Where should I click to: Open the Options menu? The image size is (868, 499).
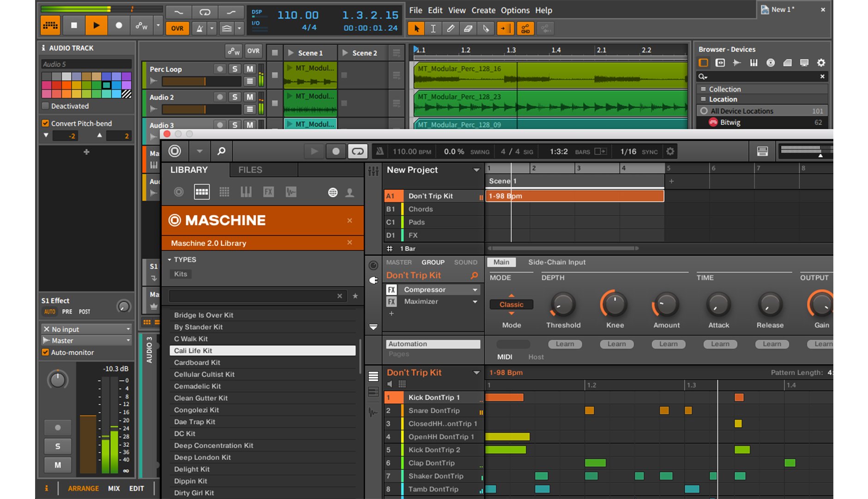[515, 10]
